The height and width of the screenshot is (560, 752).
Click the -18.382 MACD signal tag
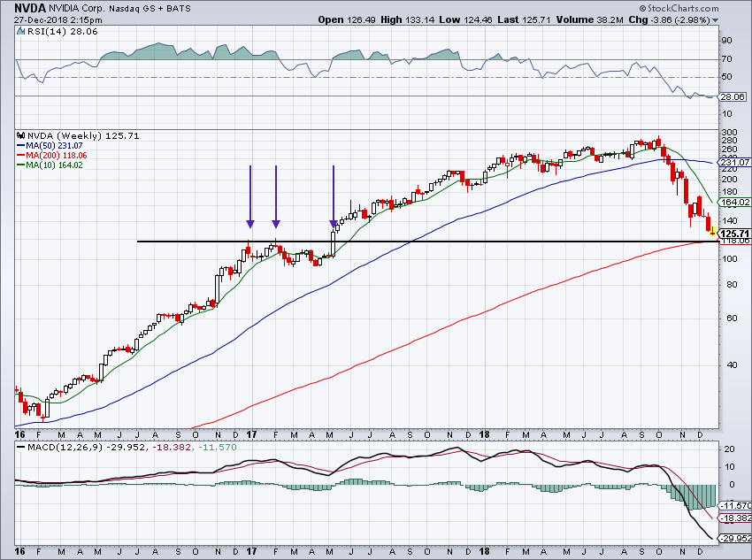[734, 518]
